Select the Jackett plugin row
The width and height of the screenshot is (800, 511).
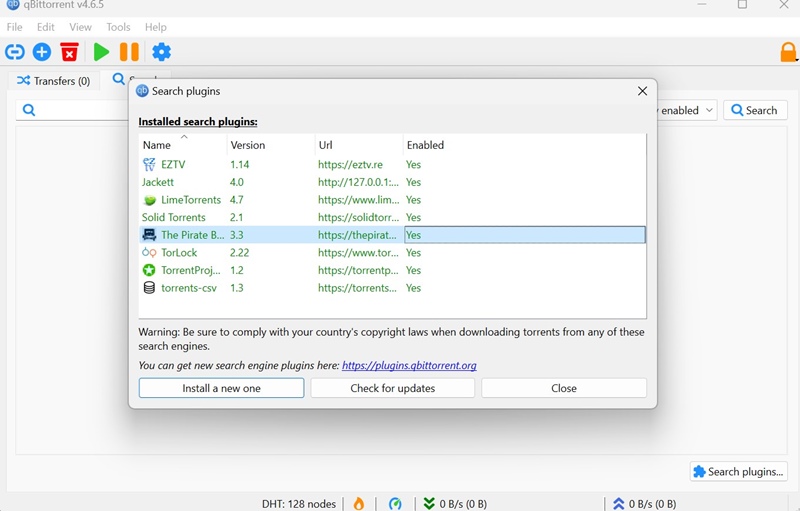point(392,182)
